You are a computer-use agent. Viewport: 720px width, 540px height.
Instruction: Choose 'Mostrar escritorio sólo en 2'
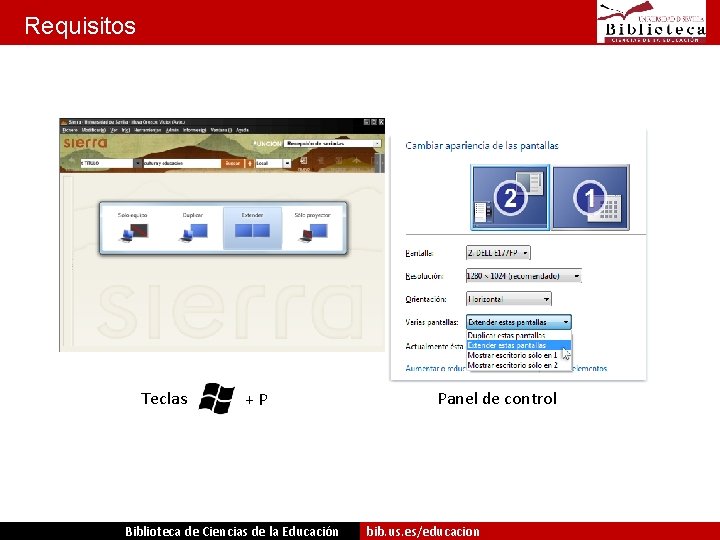[x=519, y=366]
